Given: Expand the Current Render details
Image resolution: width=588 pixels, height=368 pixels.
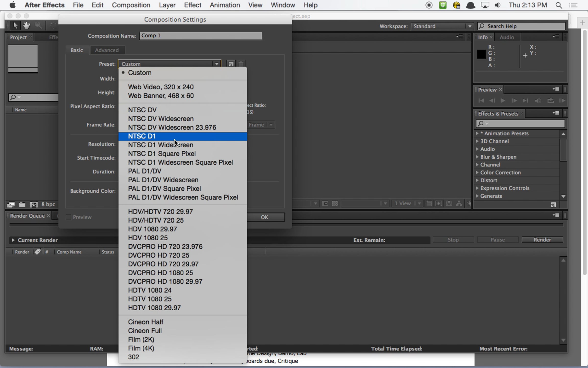Looking at the screenshot, I should (13, 240).
